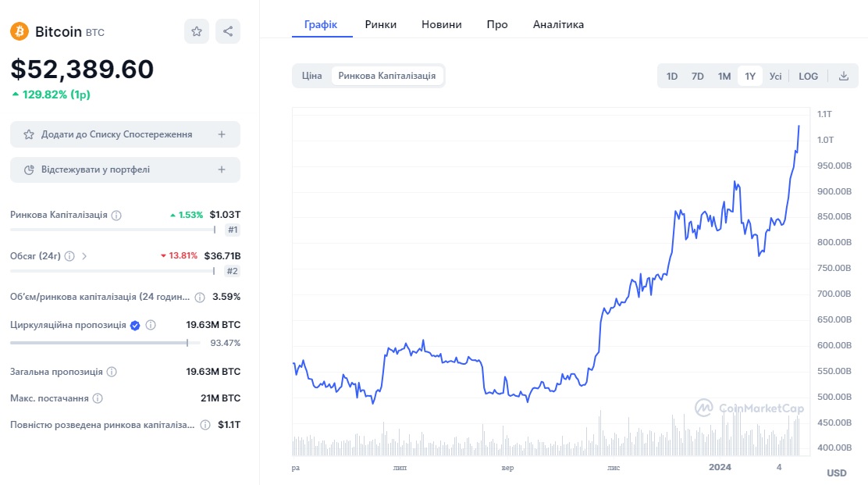Viewport: 868px width, 485px height.
Task: Show info for Циркуляційна пропозиція
Action: tap(151, 325)
